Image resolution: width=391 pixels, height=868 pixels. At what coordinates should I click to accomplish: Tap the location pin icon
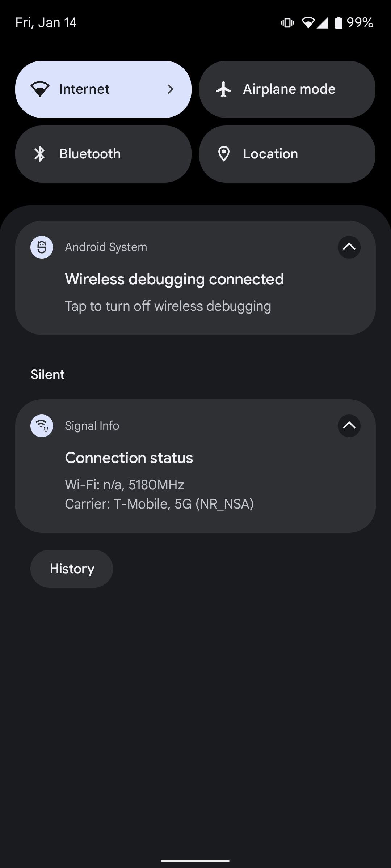click(224, 154)
